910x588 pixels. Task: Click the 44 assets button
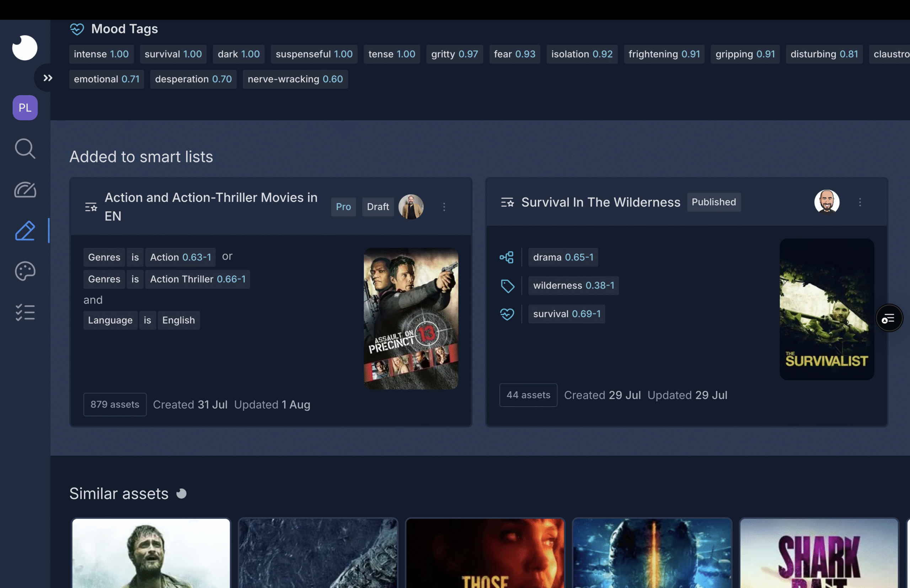528,395
